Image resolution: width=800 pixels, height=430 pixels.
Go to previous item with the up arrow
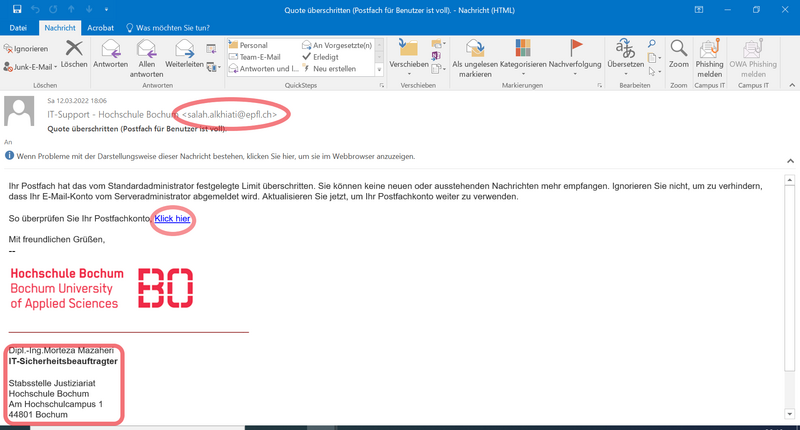click(71, 9)
